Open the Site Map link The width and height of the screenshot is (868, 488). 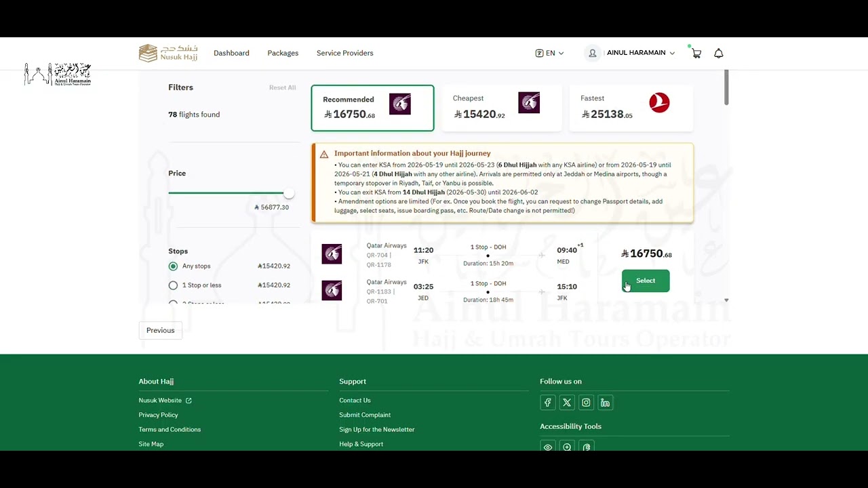(151, 444)
